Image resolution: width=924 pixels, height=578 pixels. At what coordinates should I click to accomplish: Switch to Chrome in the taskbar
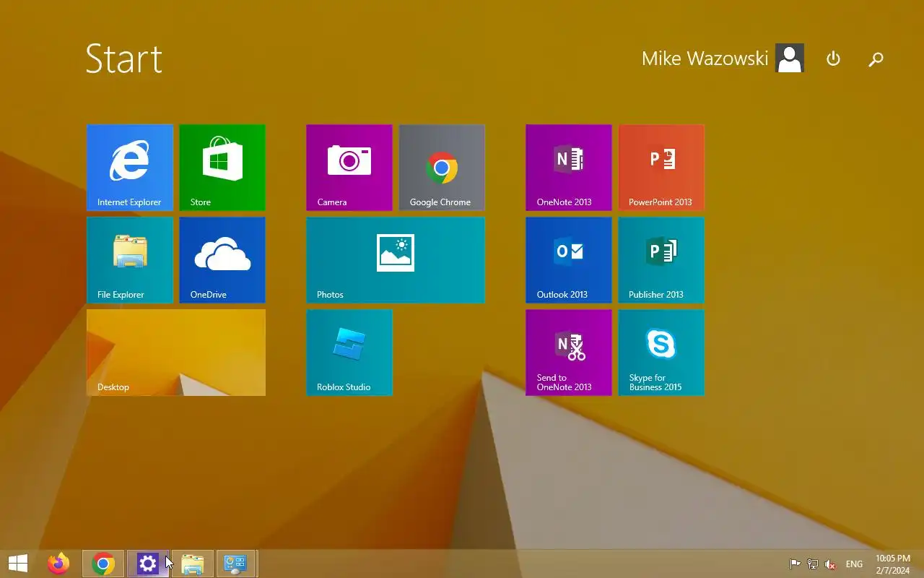tap(103, 564)
